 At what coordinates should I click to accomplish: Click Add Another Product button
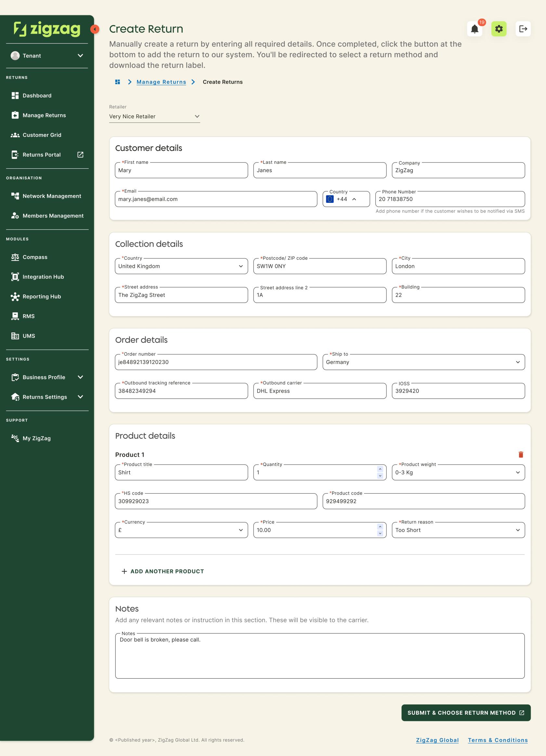[163, 571]
